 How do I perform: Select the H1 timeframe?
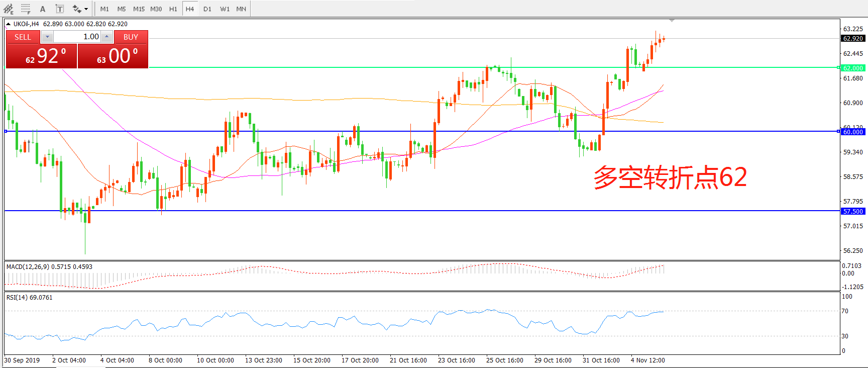[173, 9]
